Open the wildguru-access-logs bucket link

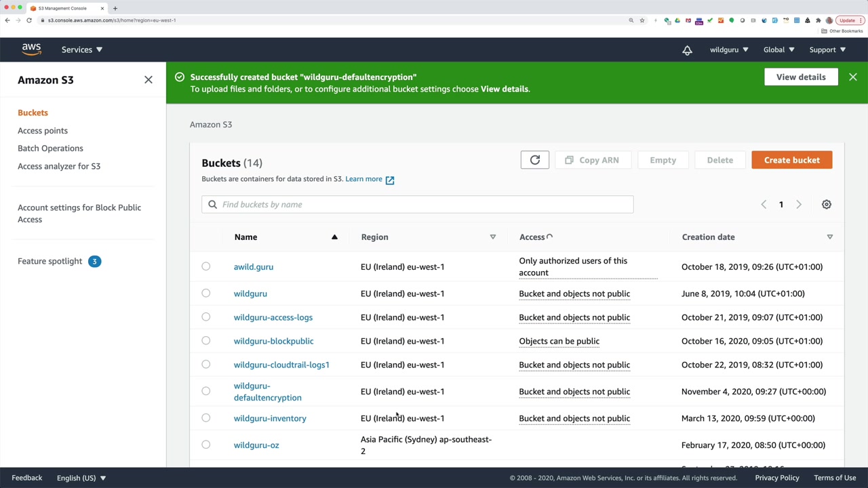pos(273,317)
